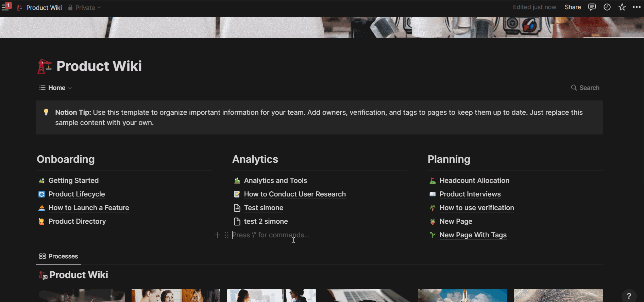The width and height of the screenshot is (644, 302).
Task: Open the help question mark button
Action: [x=629, y=296]
